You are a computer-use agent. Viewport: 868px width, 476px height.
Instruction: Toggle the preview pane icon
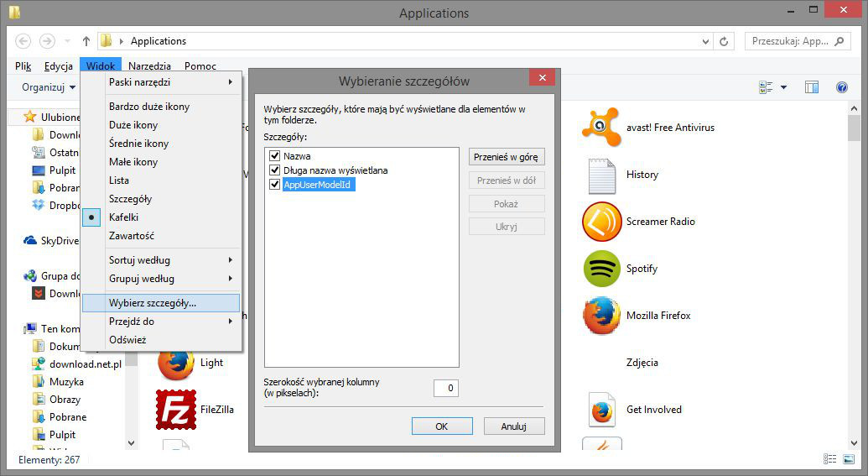(x=812, y=87)
